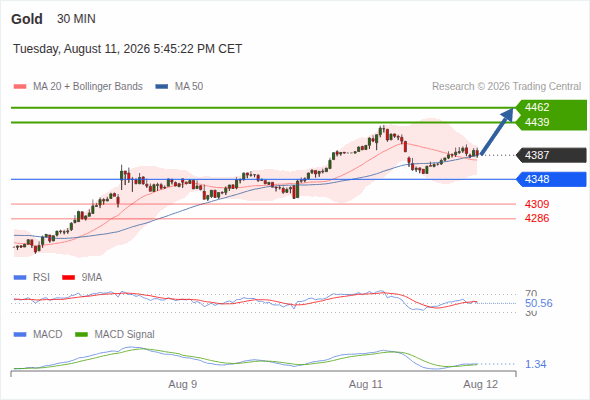This screenshot has width=590, height=400.
Task: Click the Aug 9 date marker
Action: 182,385
